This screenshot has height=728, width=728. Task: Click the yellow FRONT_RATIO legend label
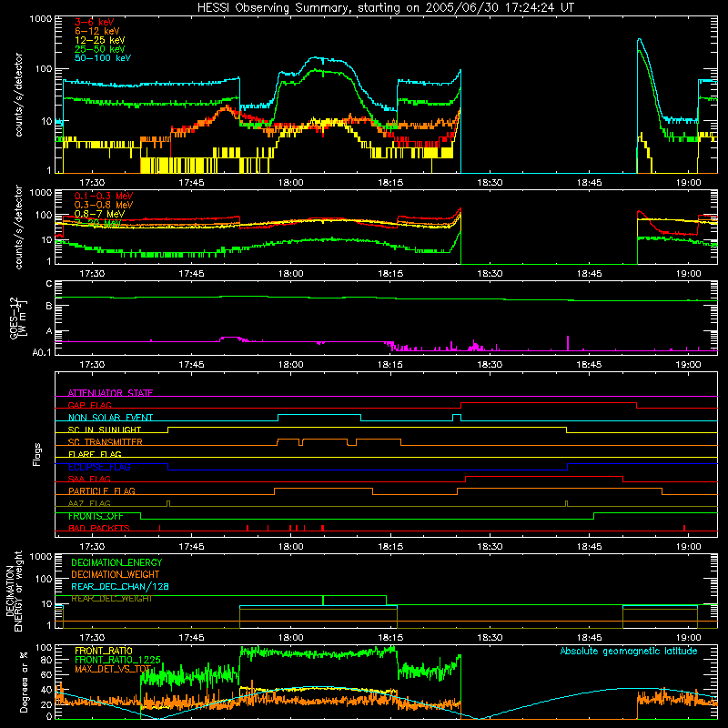104,652
